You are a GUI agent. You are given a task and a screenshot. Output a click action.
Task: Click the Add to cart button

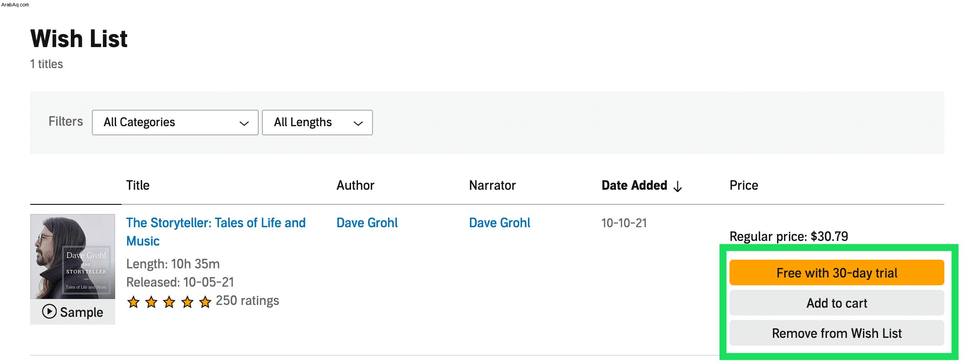(x=837, y=303)
